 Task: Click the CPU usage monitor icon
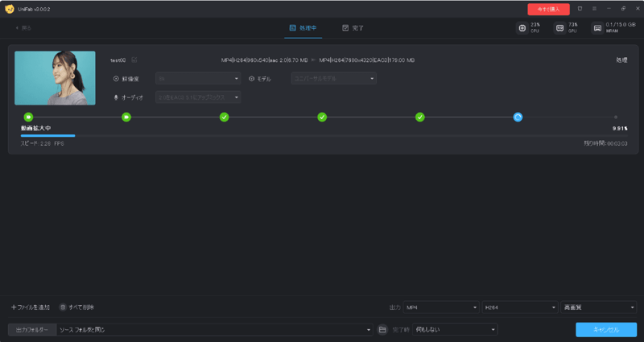pyautogui.click(x=523, y=28)
